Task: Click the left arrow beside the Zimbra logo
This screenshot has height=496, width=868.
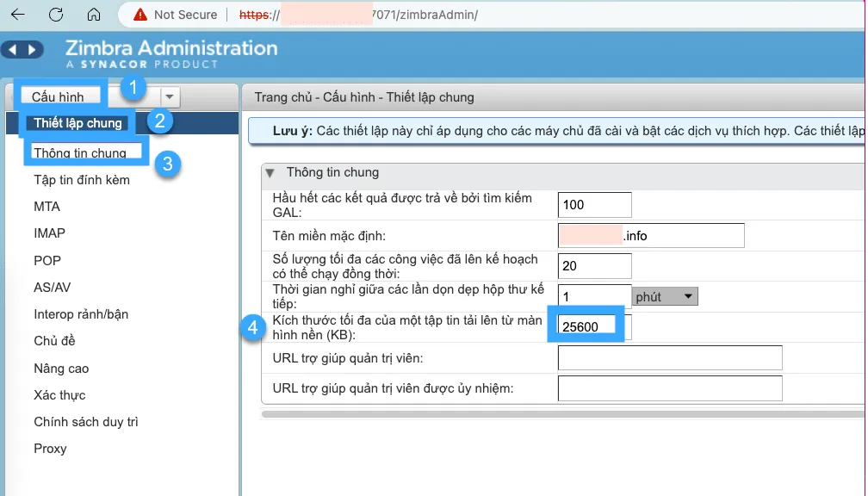Action: 15,49
